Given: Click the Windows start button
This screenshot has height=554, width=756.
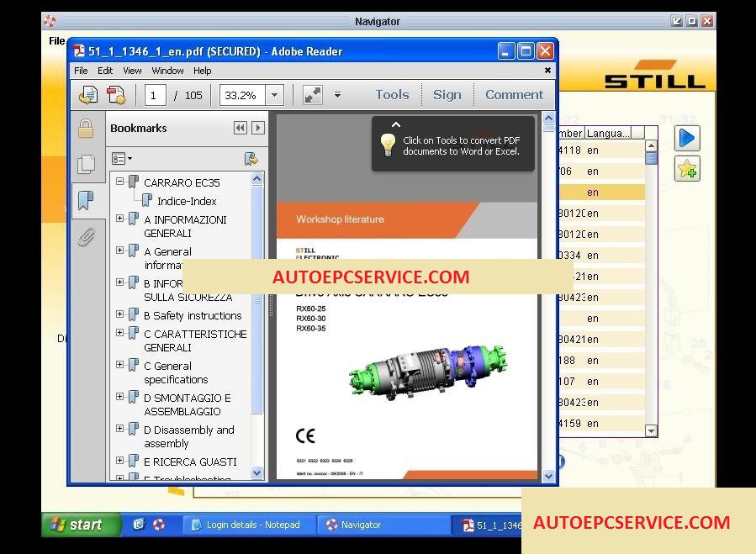Looking at the screenshot, I should point(81,525).
